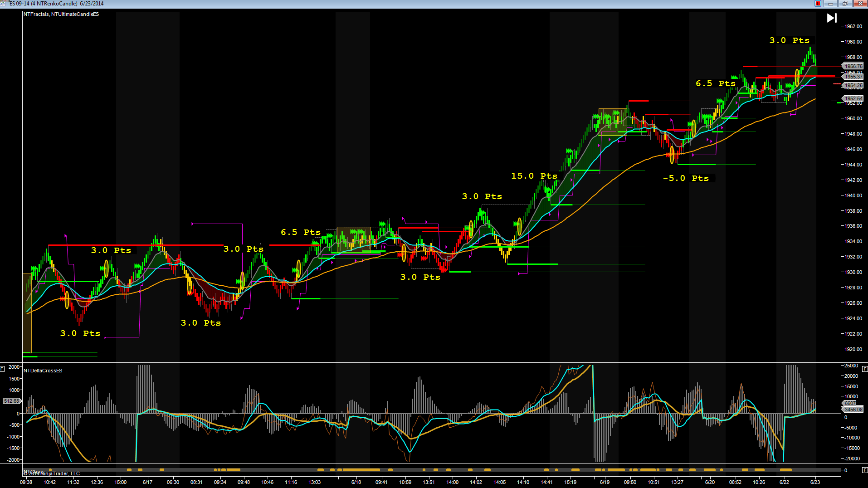
Task: Click the left F marker on NTDeltaCrossES panel
Action: point(3,369)
